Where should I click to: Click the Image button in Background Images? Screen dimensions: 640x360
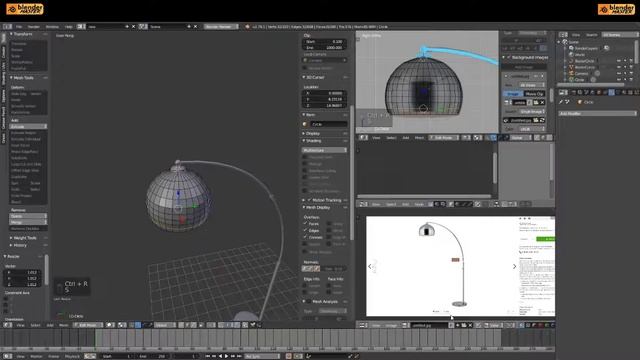(x=514, y=93)
